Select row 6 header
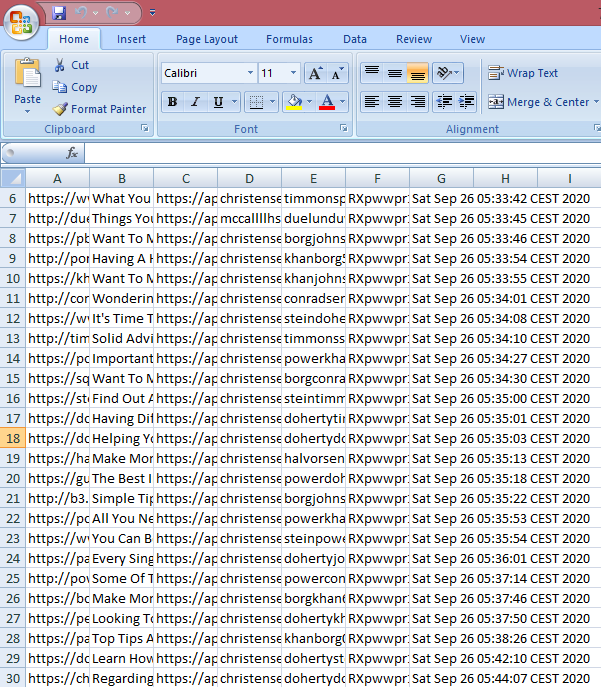The width and height of the screenshot is (601, 687). click(13, 198)
